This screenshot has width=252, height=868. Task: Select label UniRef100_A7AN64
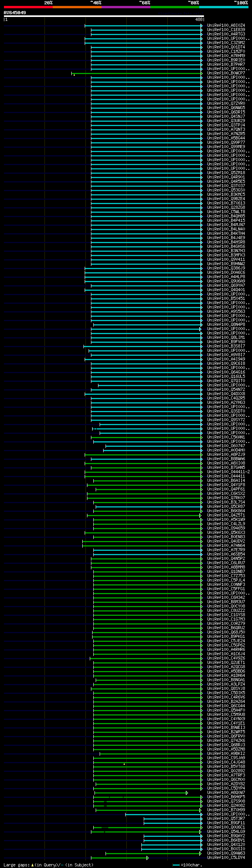point(226,545)
